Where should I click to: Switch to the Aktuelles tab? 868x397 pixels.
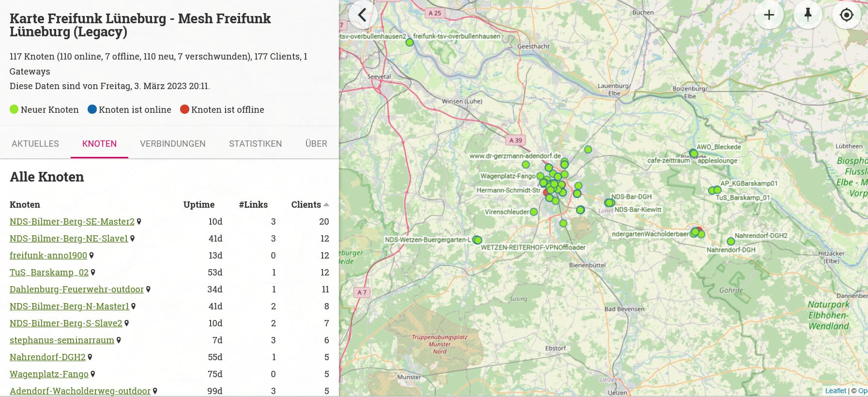coord(35,144)
